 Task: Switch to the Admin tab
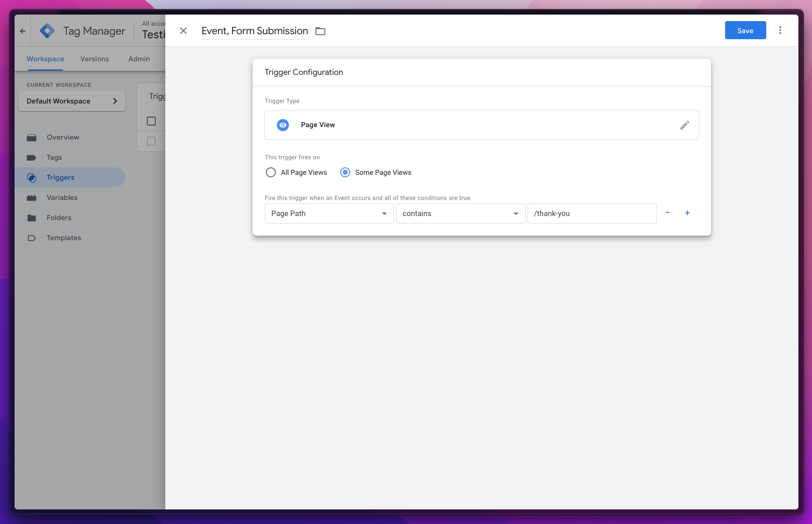coord(139,59)
